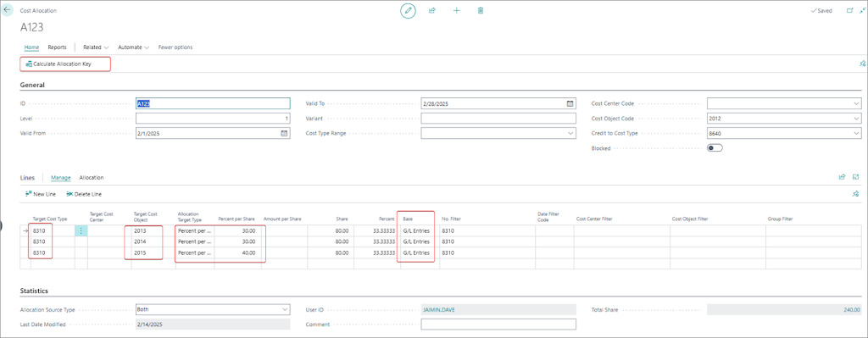Viewport: 868px width, 338px height.
Task: Select Target Cost Object 2014 cell
Action: pyautogui.click(x=153, y=241)
